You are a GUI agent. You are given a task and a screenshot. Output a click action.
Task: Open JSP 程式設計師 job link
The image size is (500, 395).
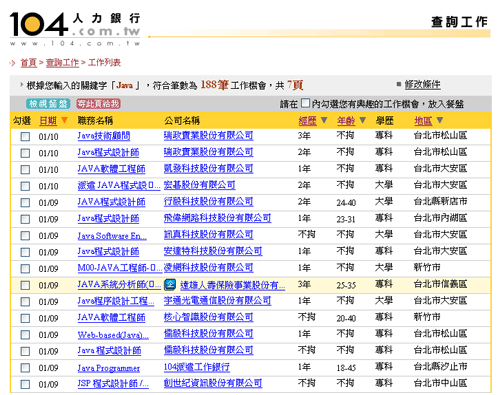click(x=113, y=384)
